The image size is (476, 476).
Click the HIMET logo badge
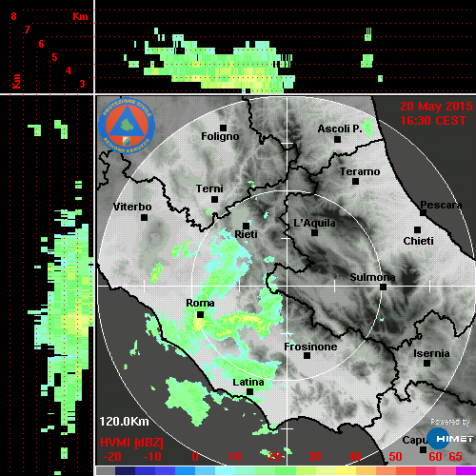[x=450, y=439]
